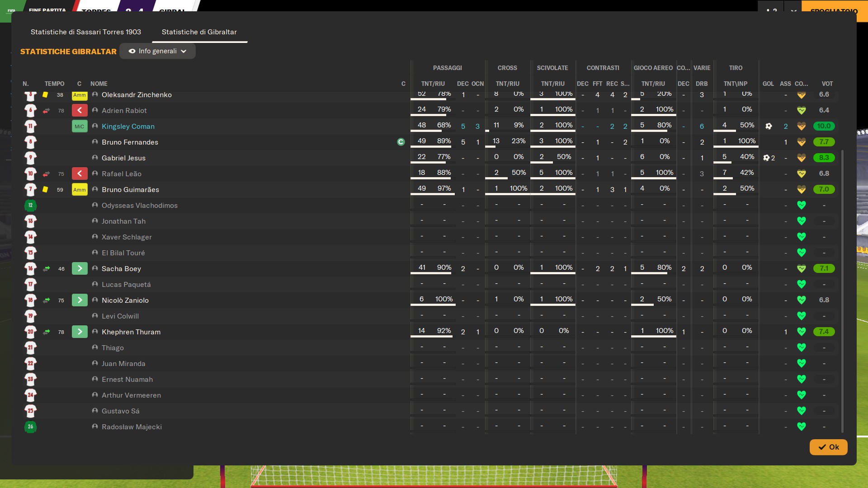Click the MiC badge on Kingsley Coman's row
This screenshot has height=488, width=868.
point(80,126)
